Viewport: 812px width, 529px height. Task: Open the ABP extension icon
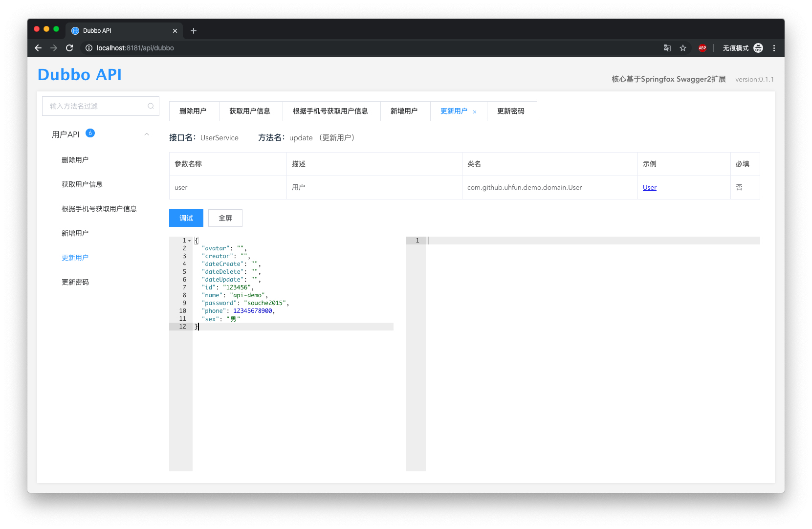tap(702, 48)
